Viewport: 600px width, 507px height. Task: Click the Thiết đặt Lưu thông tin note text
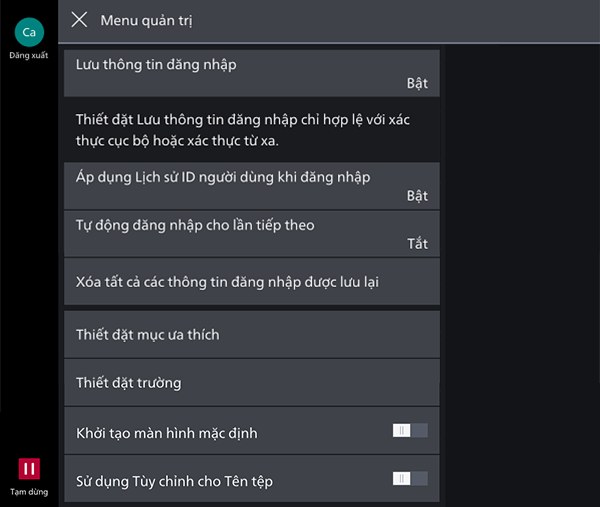coord(243,130)
